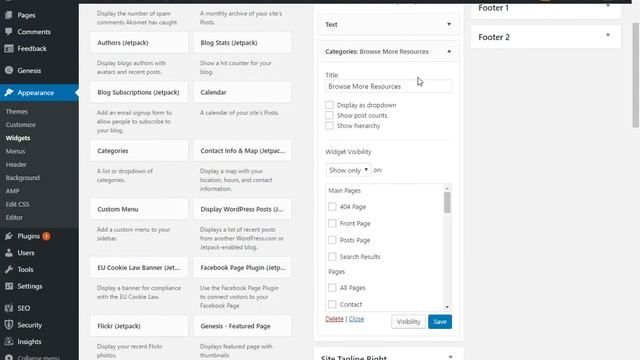Open Edit CSS submenu item
Image resolution: width=640 pixels, height=360 pixels.
pos(17,204)
